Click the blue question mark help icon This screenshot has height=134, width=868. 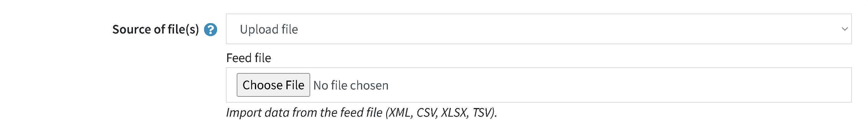pyautogui.click(x=211, y=30)
